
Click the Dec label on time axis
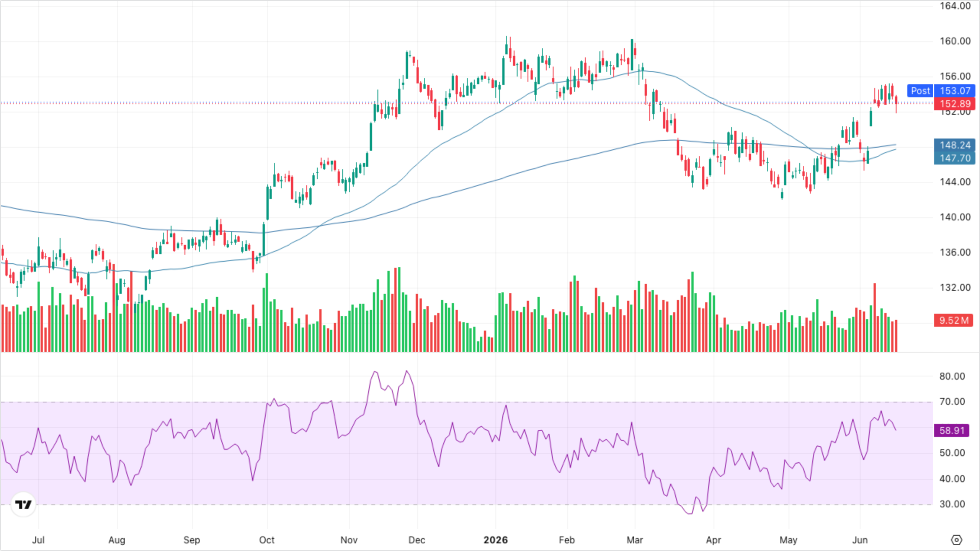click(417, 540)
